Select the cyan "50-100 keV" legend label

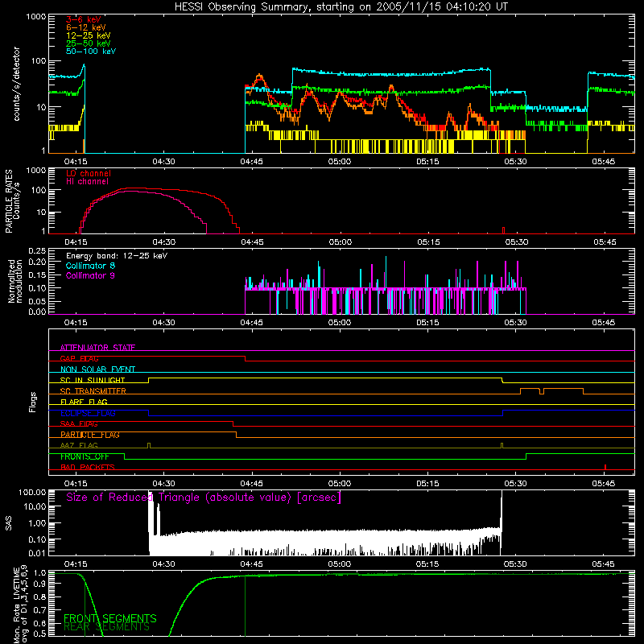(x=91, y=52)
